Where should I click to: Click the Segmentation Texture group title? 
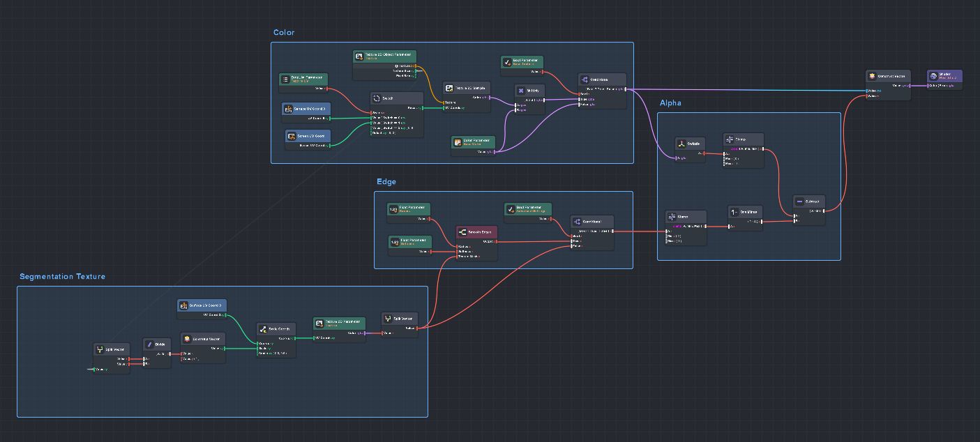[x=62, y=277]
